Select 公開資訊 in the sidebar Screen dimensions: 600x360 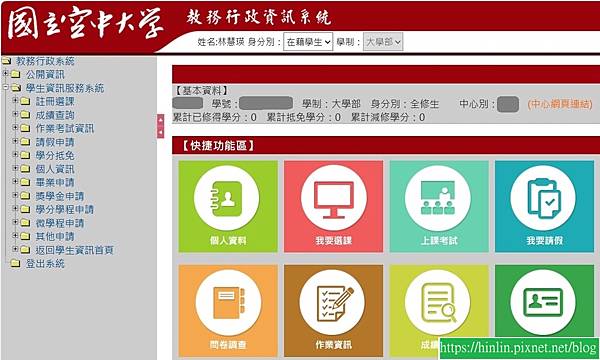pyautogui.click(x=45, y=74)
